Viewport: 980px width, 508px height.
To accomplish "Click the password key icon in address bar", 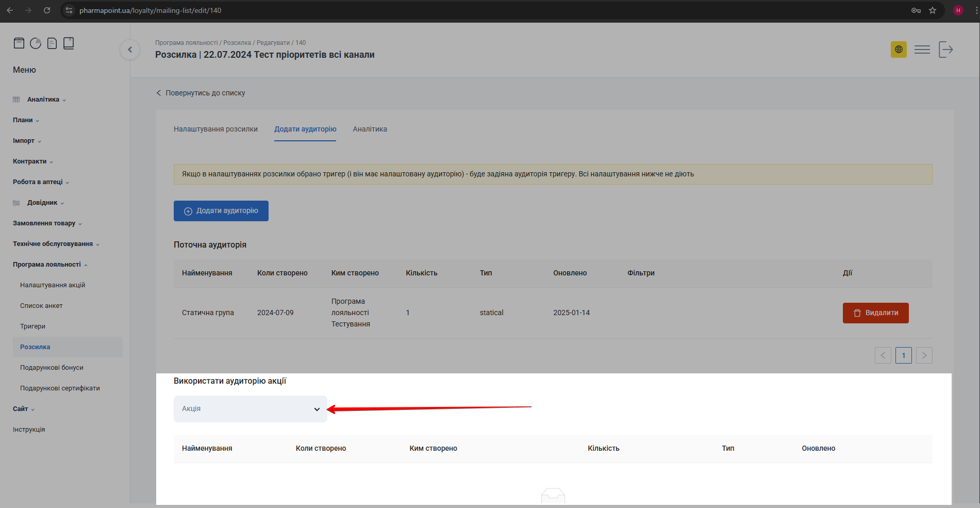I will click(916, 10).
